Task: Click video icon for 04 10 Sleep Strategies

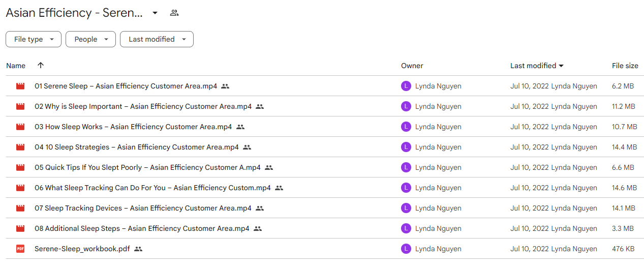Action: click(20, 147)
